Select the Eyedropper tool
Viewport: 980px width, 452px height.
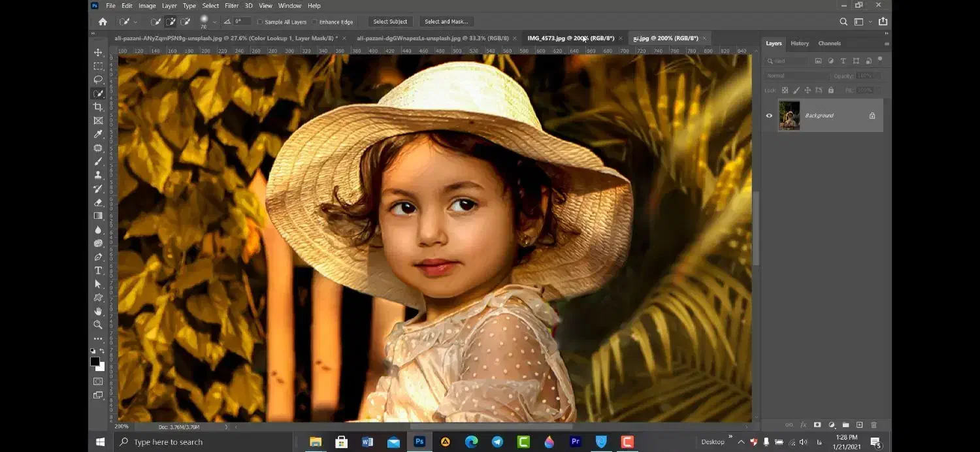99,134
